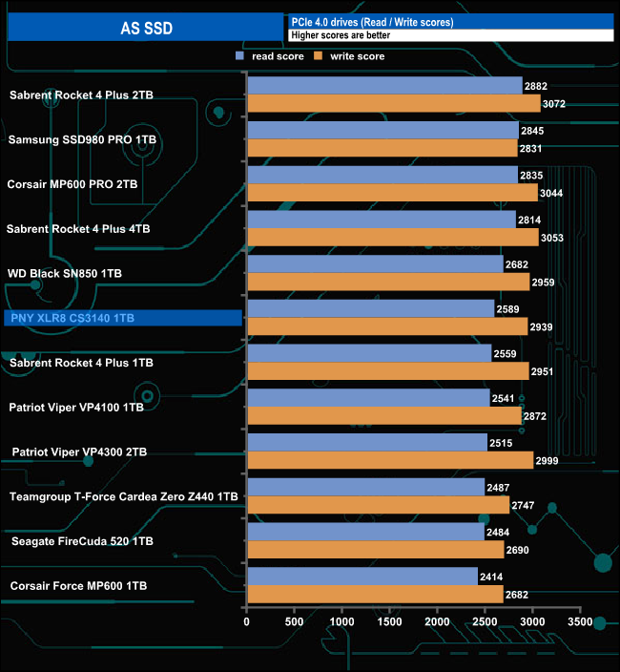
Task: Click the orange write score legend swatch
Action: coord(319,55)
